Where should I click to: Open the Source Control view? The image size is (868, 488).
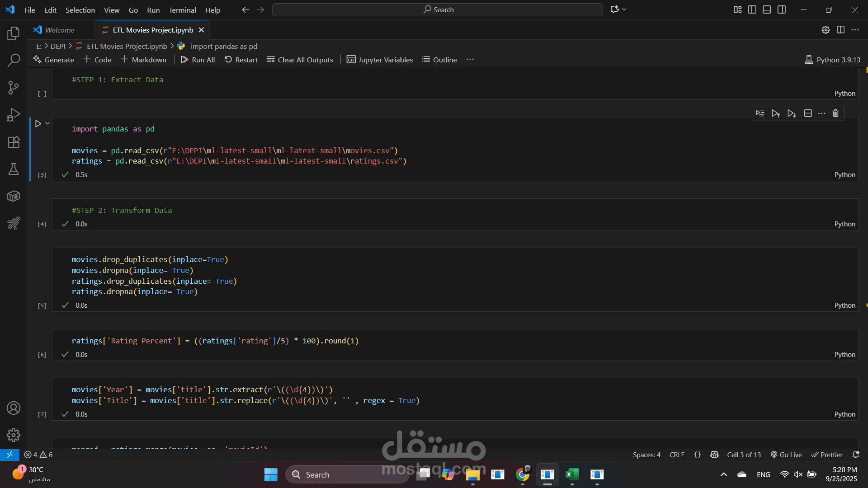[14, 87]
